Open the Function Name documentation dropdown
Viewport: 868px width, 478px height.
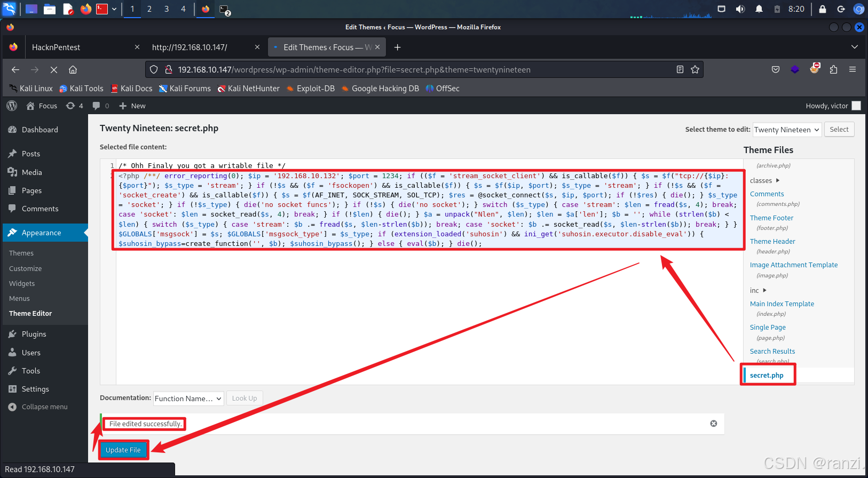(188, 399)
